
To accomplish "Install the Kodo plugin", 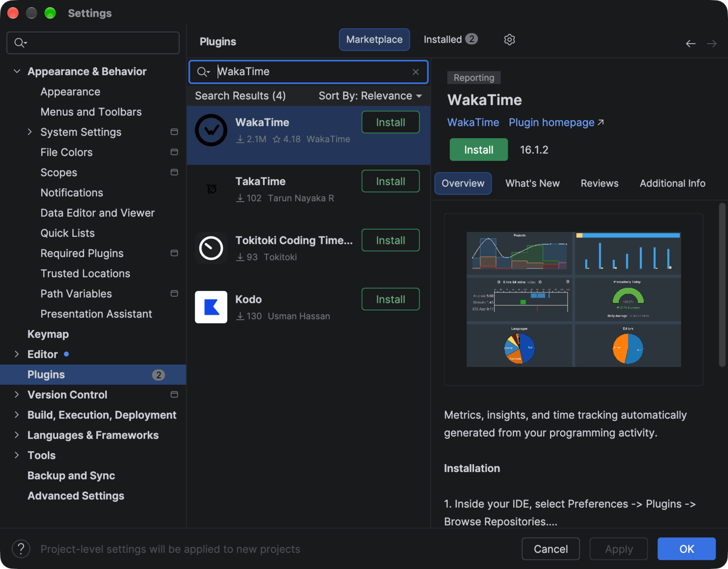I will pos(391,299).
